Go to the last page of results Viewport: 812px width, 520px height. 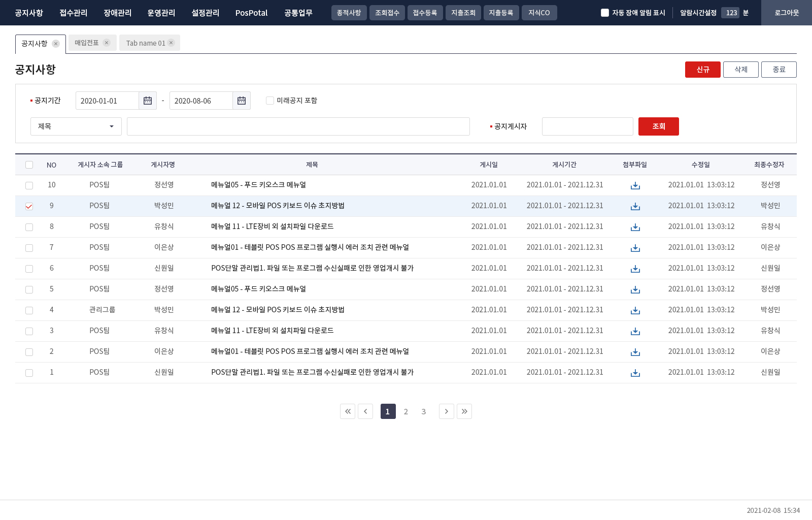[464, 411]
